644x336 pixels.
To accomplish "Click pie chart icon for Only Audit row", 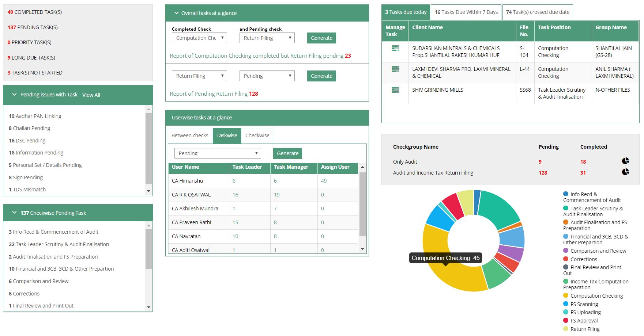I will click(x=625, y=161).
